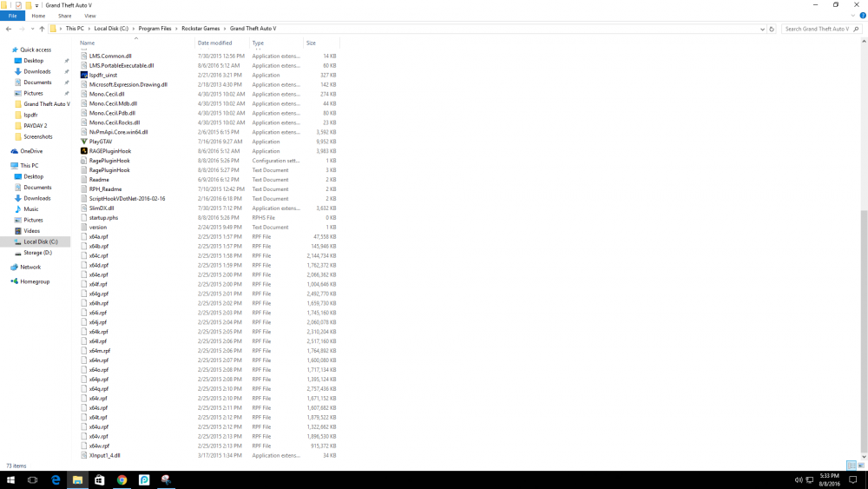The width and height of the screenshot is (868, 489).
Task: Select the file x64a.rpf
Action: (99, 236)
